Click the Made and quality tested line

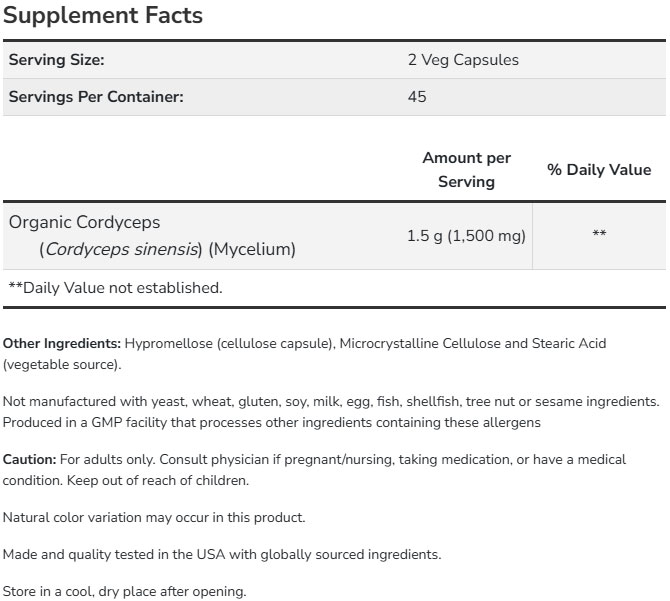click(222, 554)
